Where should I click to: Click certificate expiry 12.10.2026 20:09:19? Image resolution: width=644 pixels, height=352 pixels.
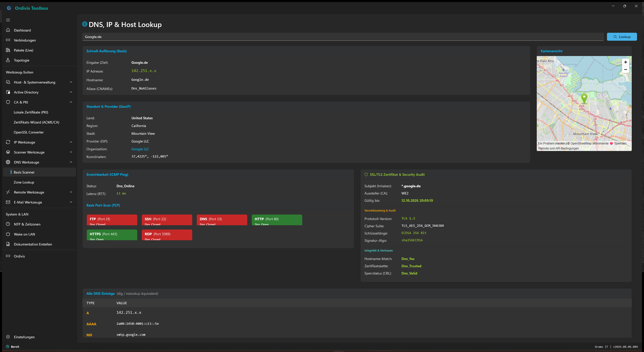(x=417, y=201)
